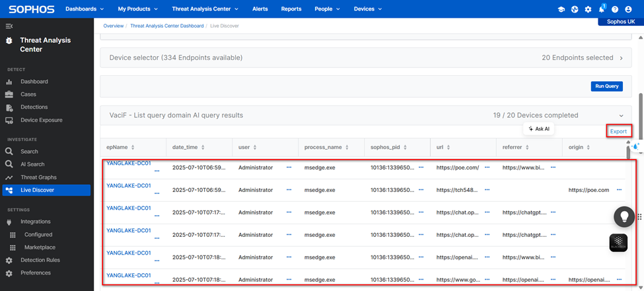Open Overview breadcrumb link
The image size is (644, 291).
click(114, 26)
